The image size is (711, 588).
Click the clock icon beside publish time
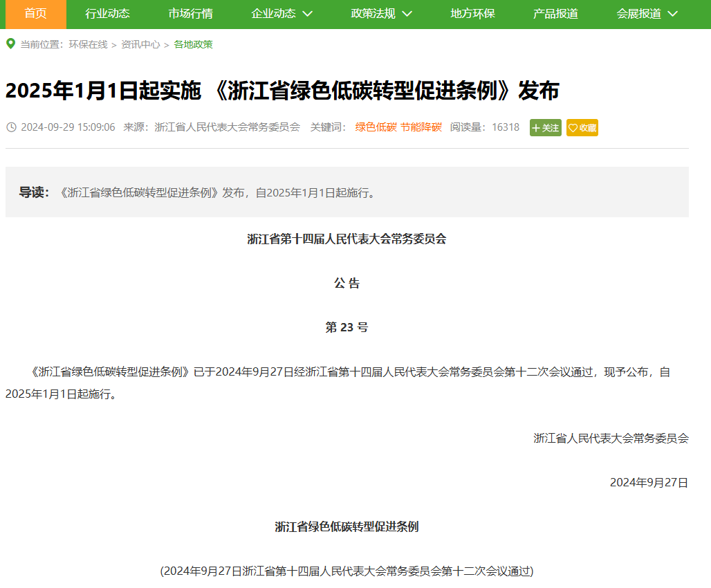(10, 127)
